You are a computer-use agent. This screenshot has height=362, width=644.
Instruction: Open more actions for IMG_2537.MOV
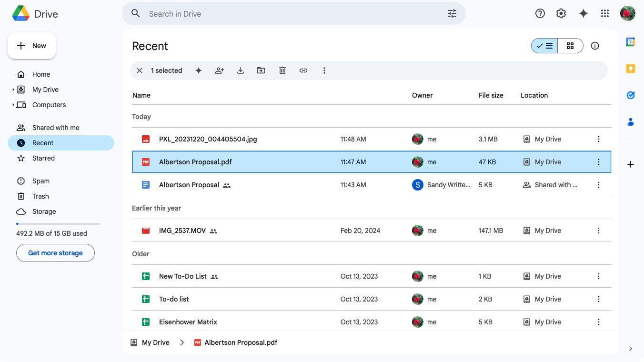[x=599, y=231]
